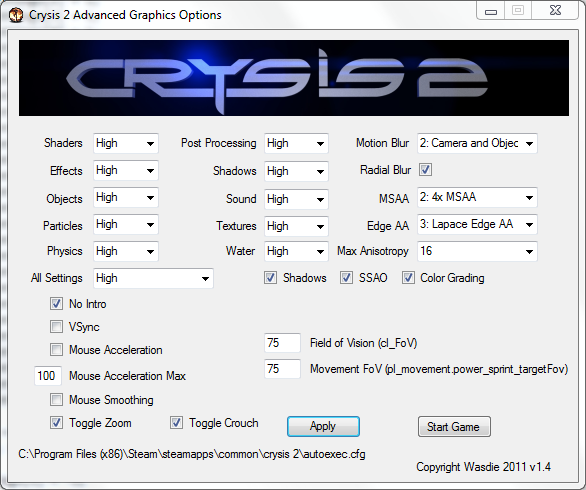586x490 pixels.
Task: Click the Copyright Wasdie 2011 v1.4 text
Action: point(483,467)
